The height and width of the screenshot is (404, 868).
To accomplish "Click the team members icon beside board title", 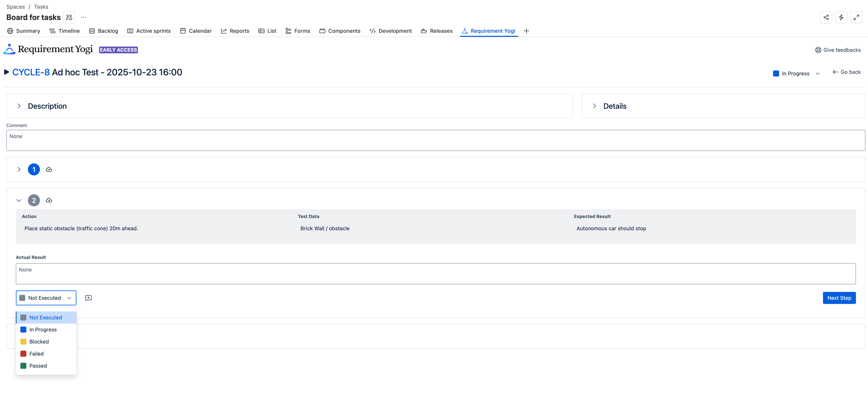I will coord(69,18).
